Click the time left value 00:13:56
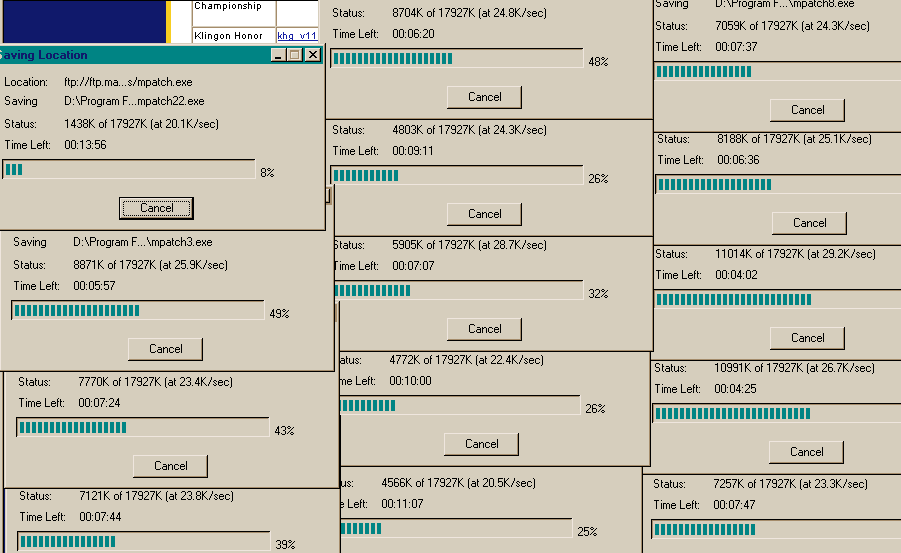This screenshot has height=553, width=901. 85,145
